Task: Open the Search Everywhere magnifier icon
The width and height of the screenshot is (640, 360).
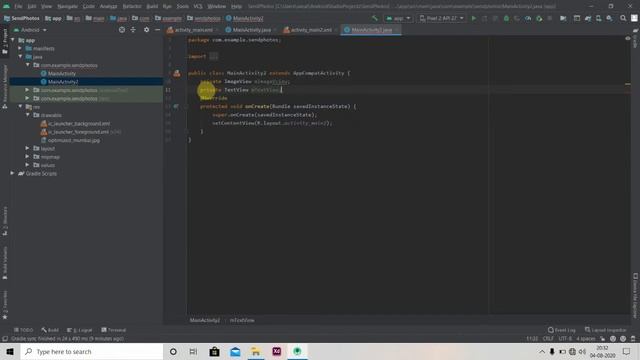Action: 623,18
